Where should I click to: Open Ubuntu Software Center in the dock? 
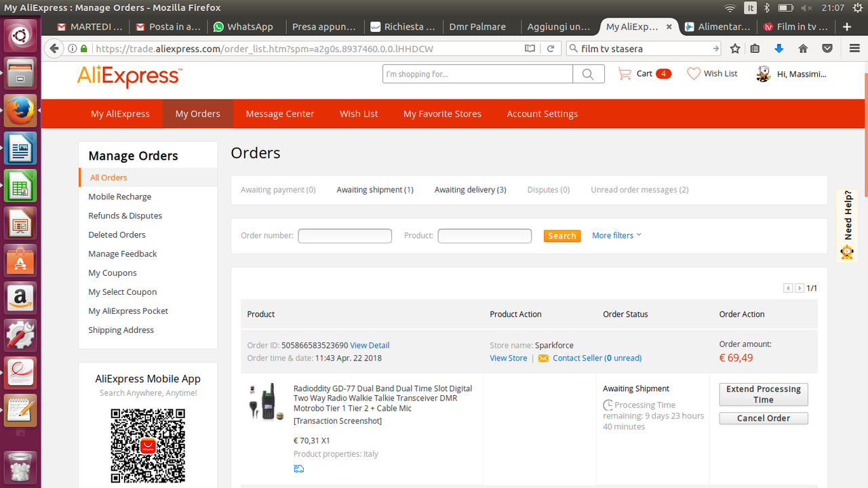[x=20, y=260]
